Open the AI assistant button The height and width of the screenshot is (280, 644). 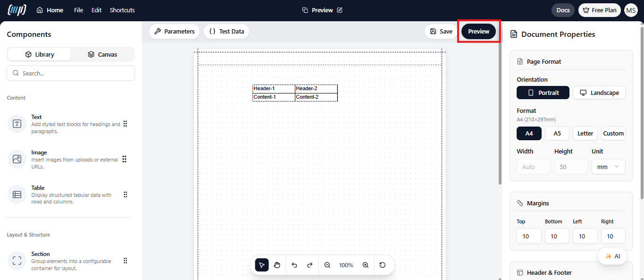tap(612, 256)
